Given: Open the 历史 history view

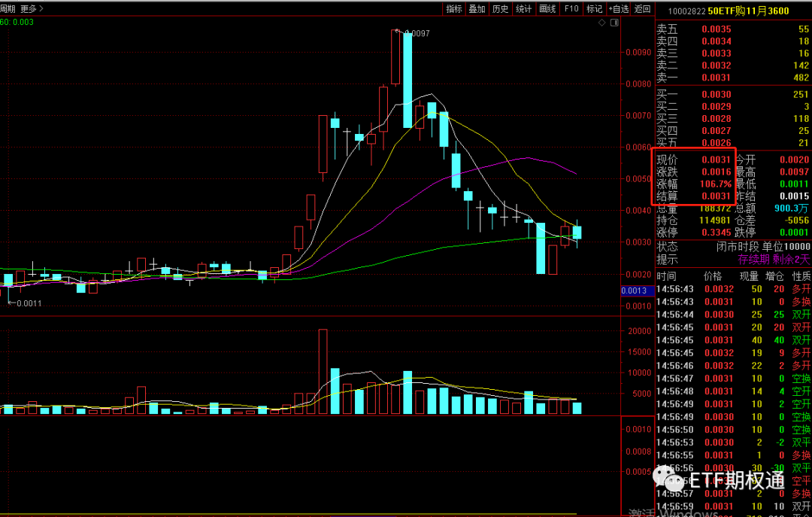Looking at the screenshot, I should click(x=500, y=8).
